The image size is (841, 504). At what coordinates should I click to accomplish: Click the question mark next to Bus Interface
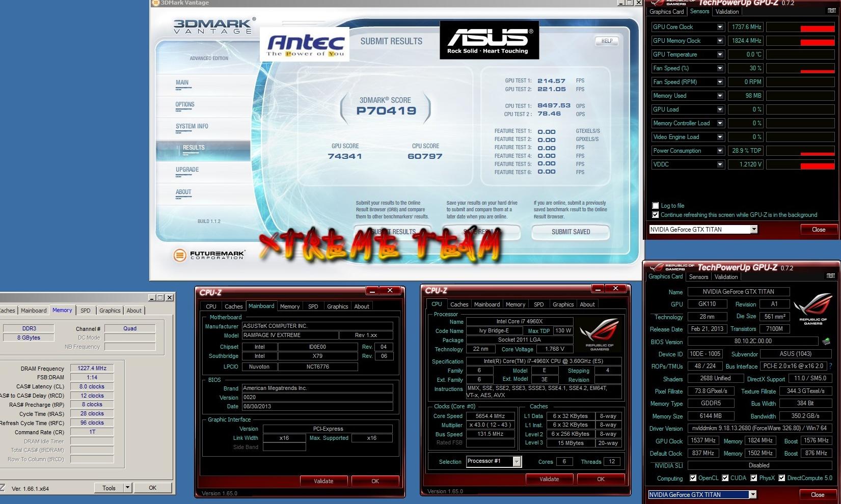(x=830, y=366)
